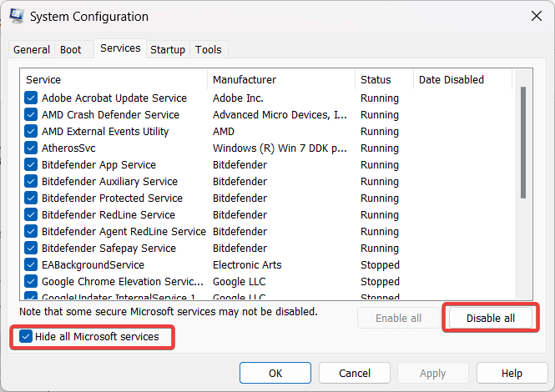555x392 pixels.
Task: Toggle Bitdefender Auxiliary Service checkbox
Action: tap(31, 181)
